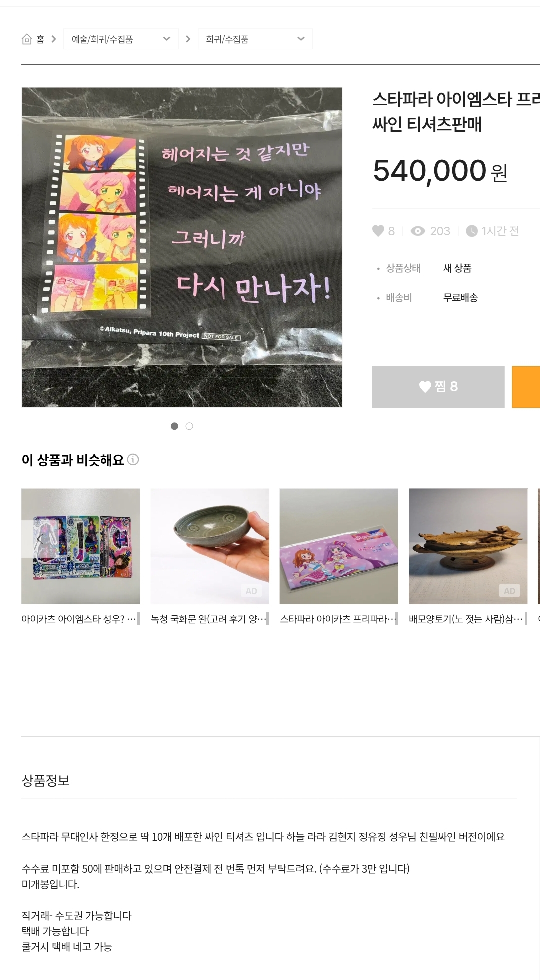Select the first image indicator dot
The width and height of the screenshot is (540, 980).
(174, 426)
